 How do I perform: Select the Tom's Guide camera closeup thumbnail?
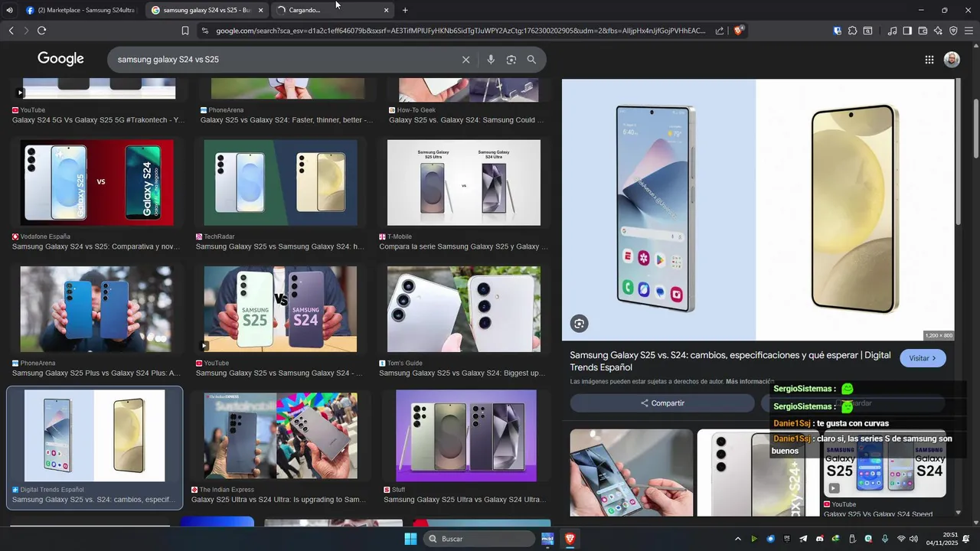[464, 309]
